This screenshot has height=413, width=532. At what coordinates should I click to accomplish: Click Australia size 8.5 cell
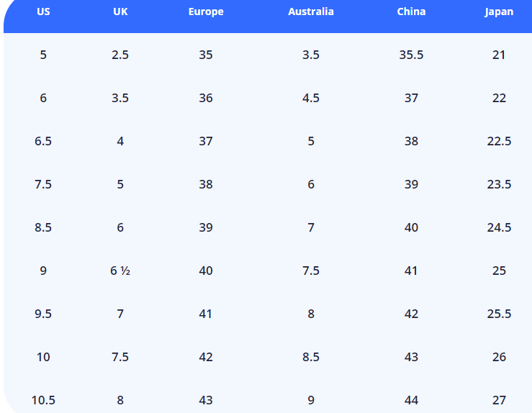pos(311,357)
